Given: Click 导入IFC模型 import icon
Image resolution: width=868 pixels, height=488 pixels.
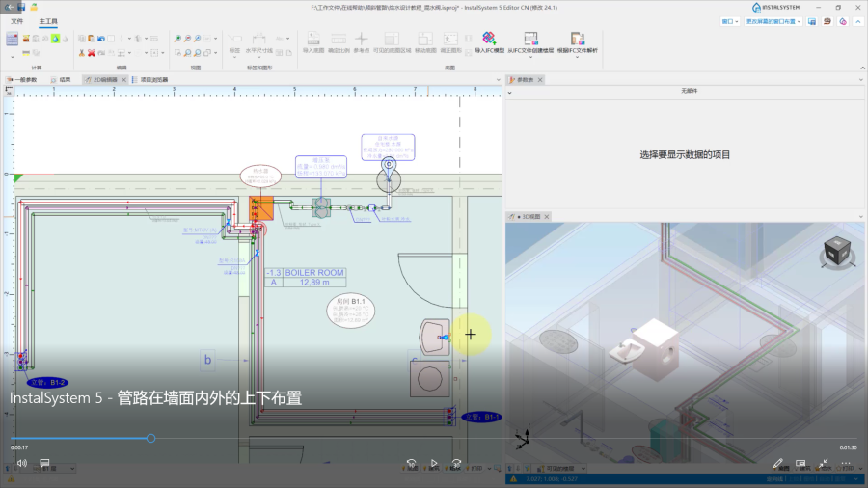Looking at the screenshot, I should (489, 42).
